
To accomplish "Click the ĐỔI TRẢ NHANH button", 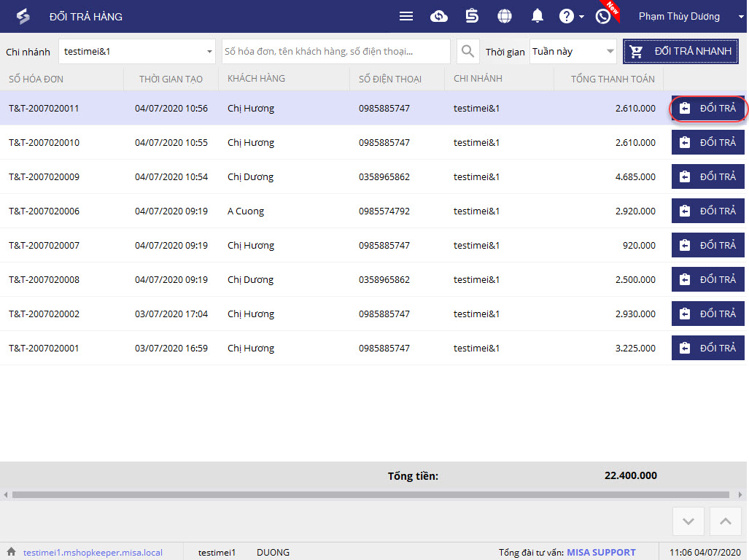I will point(680,52).
